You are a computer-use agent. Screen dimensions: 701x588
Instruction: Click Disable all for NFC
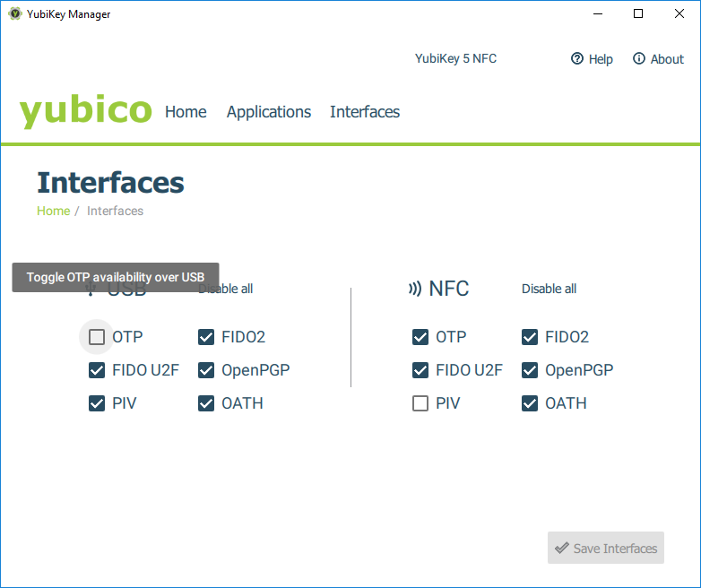[549, 289]
